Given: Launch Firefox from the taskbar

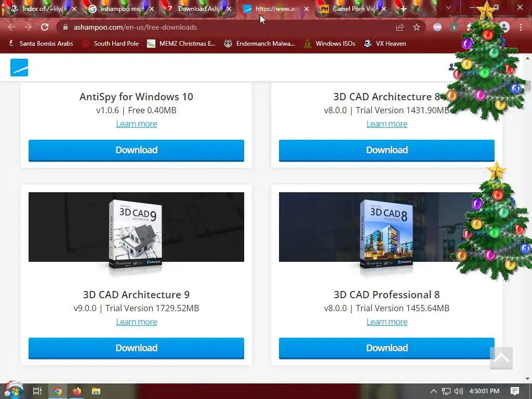Looking at the screenshot, I should point(77,391).
